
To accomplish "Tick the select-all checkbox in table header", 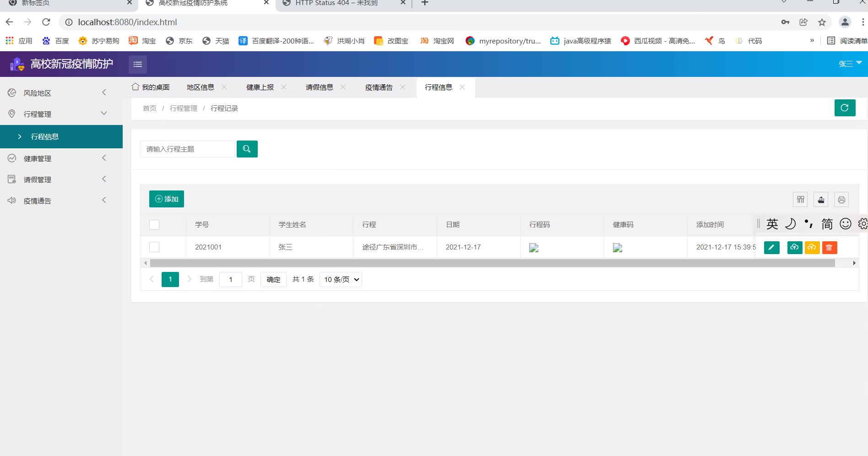I will coord(154,225).
